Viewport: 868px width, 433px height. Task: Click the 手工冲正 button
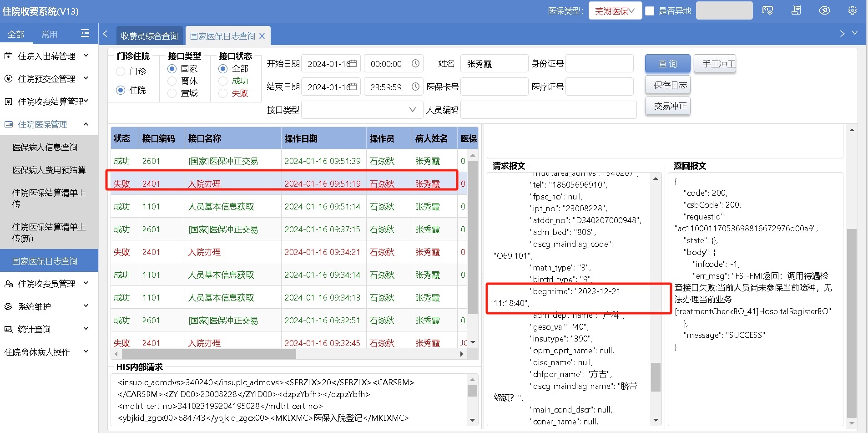pos(715,64)
